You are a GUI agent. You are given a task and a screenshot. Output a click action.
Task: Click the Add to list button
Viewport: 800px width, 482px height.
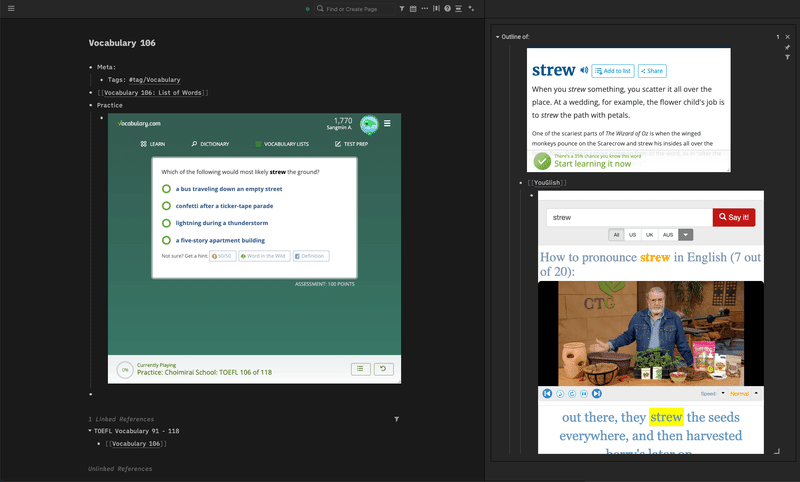pos(613,71)
